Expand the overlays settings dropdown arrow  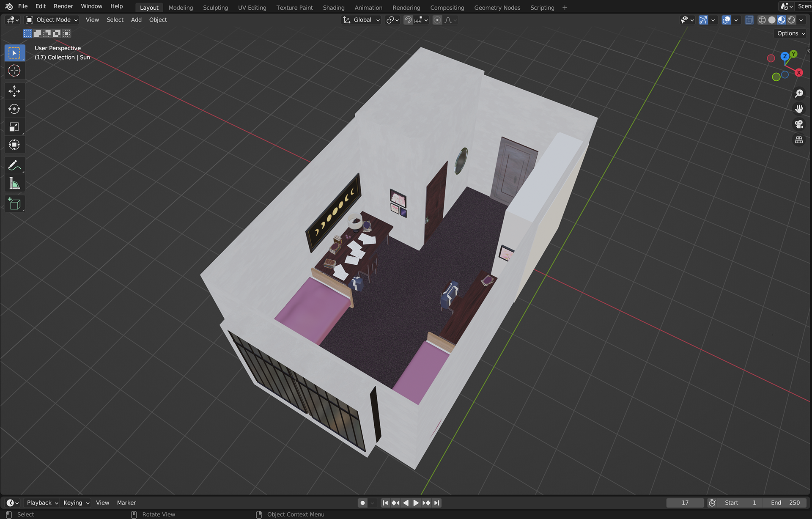pyautogui.click(x=736, y=20)
